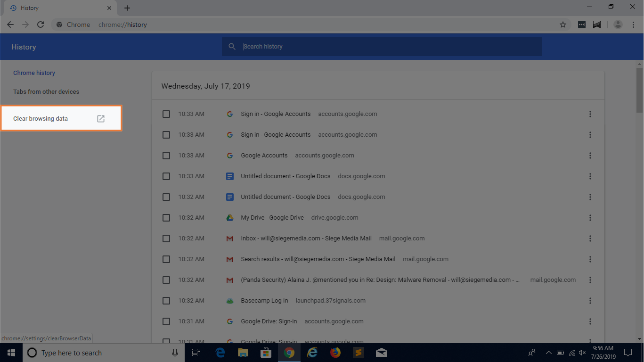Open the first Sign in - Google Accounts link
Screen dimensions: 644x362
coord(276,114)
